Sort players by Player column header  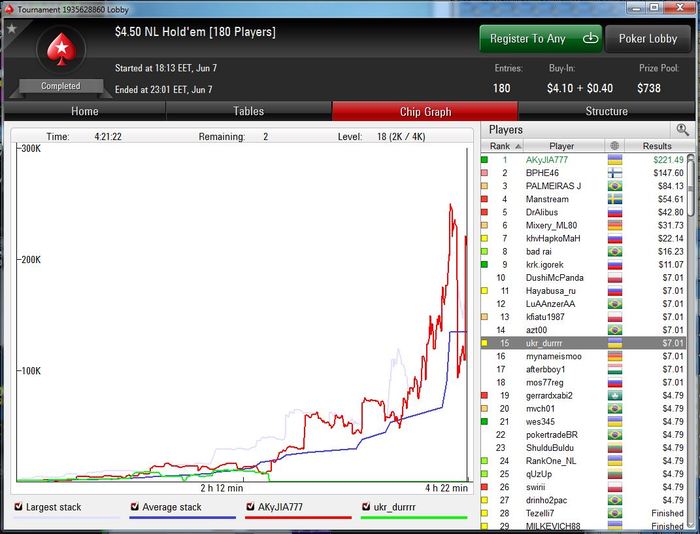(x=562, y=146)
